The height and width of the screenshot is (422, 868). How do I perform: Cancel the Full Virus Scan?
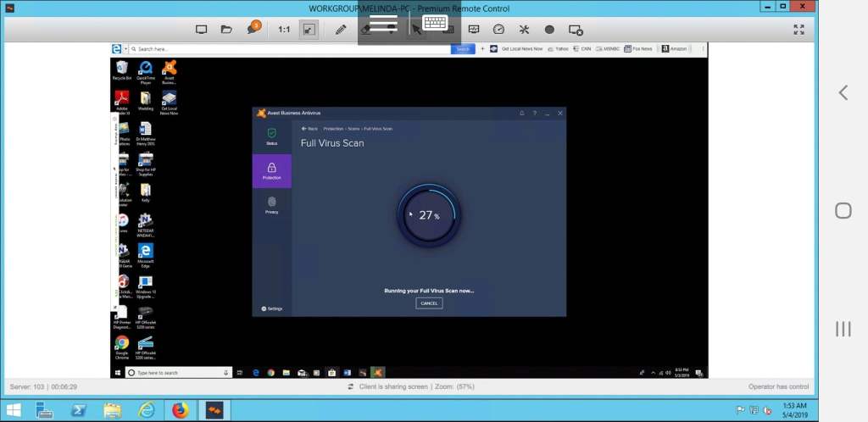[x=429, y=303]
